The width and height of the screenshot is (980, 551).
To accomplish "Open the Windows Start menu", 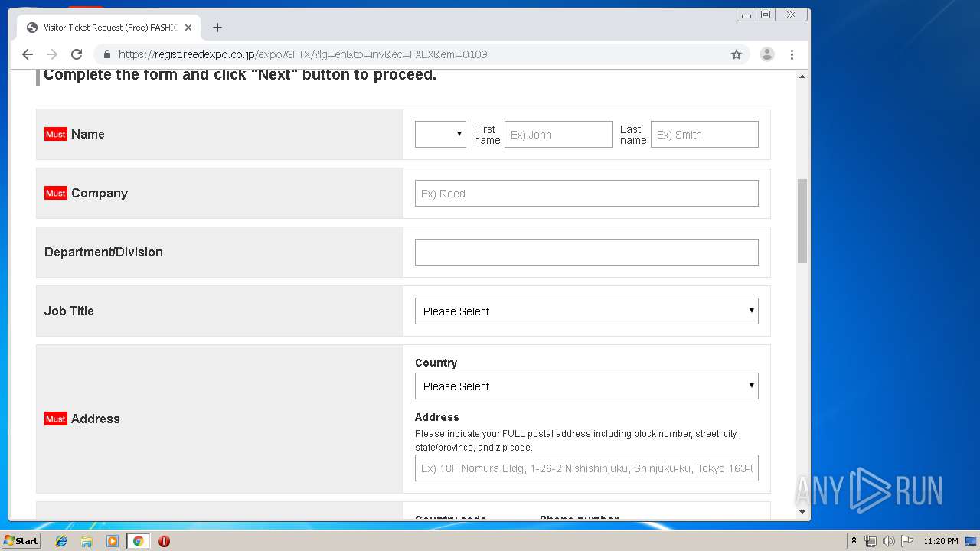I will [21, 540].
